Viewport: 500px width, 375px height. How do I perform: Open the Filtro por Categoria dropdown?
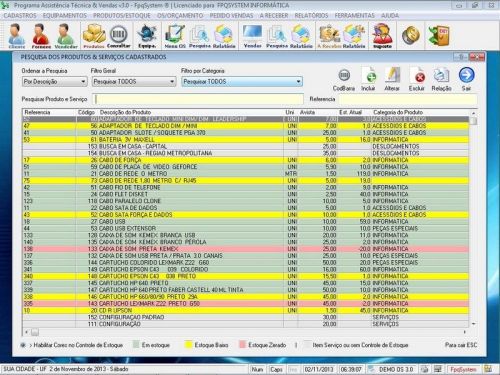(242, 81)
